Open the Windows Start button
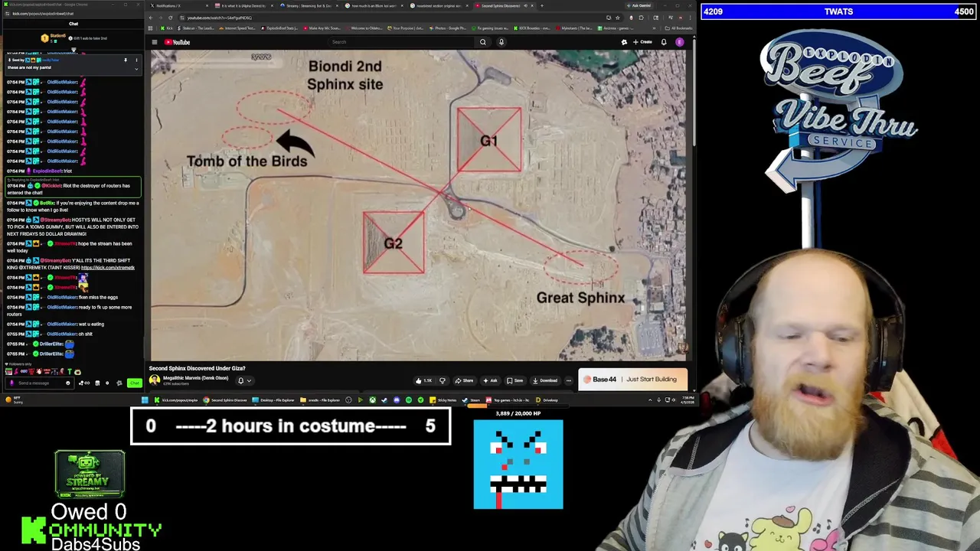The width and height of the screenshot is (980, 551). click(145, 400)
